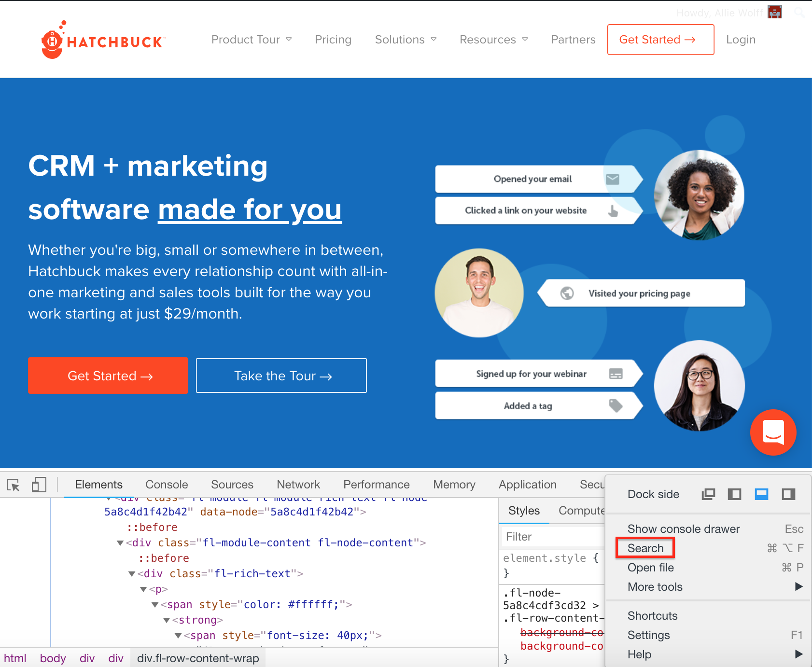Viewport: 812px width, 667px height.
Task: Click the 'Visited your pricing page' card
Action: click(x=641, y=293)
